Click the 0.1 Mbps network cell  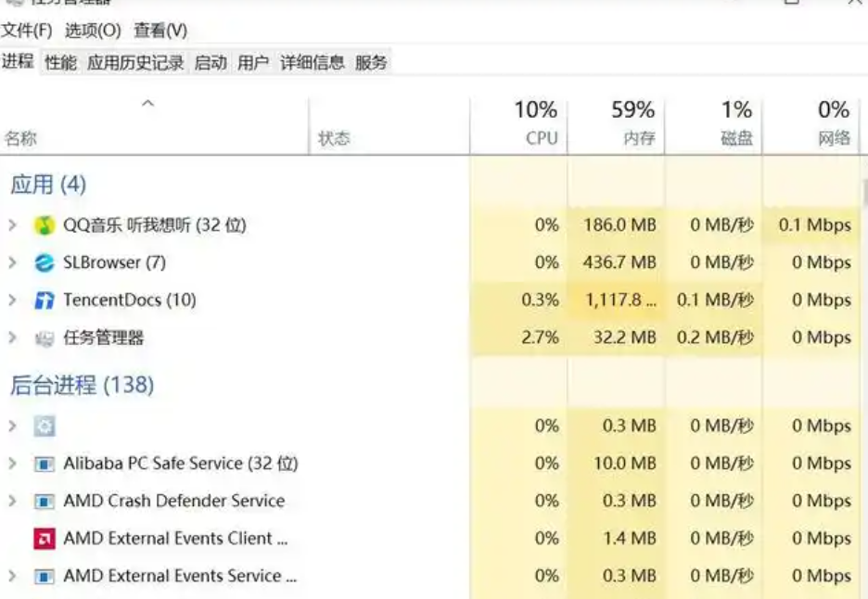[x=811, y=225]
